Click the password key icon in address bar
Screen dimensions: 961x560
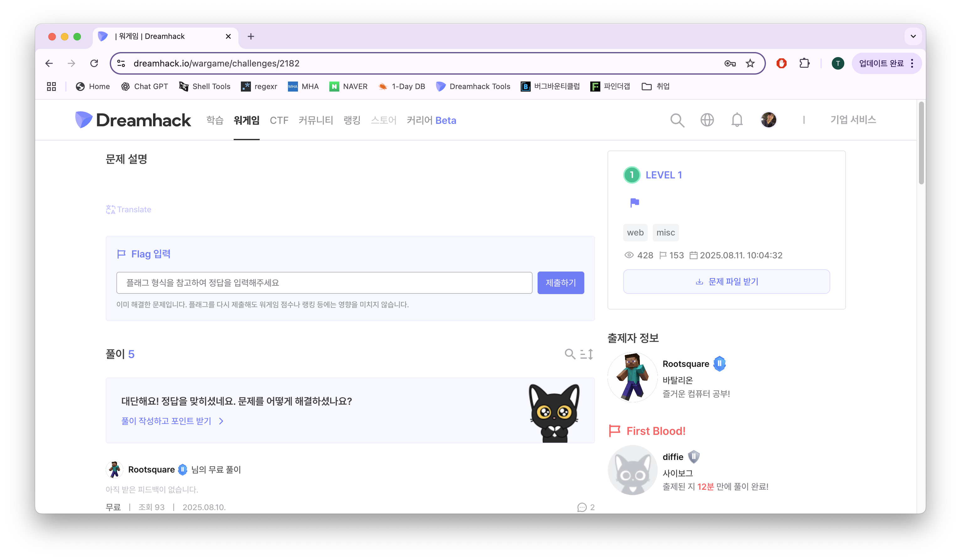[730, 63]
